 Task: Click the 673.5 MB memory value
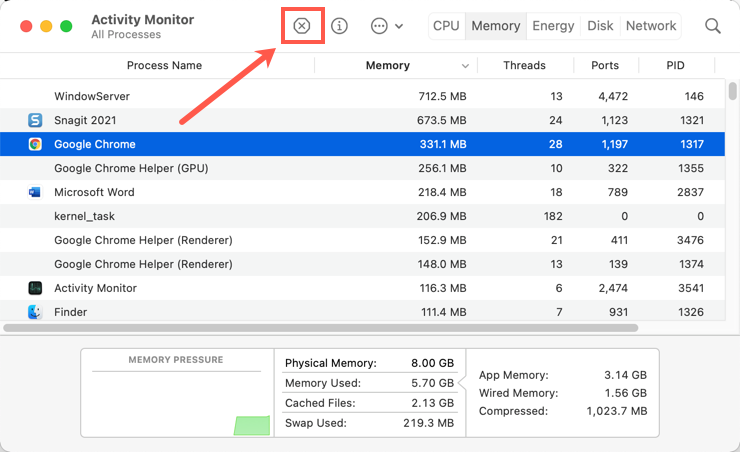[x=441, y=120]
